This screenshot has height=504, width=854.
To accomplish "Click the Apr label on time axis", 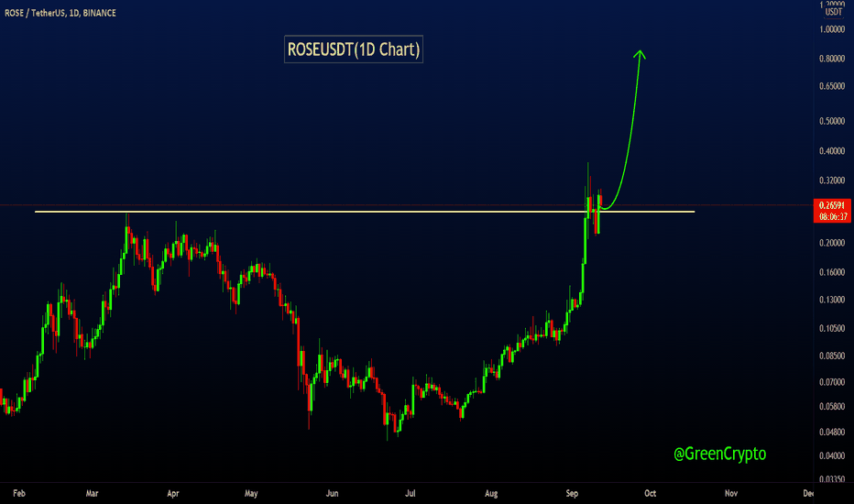I will pyautogui.click(x=172, y=493).
